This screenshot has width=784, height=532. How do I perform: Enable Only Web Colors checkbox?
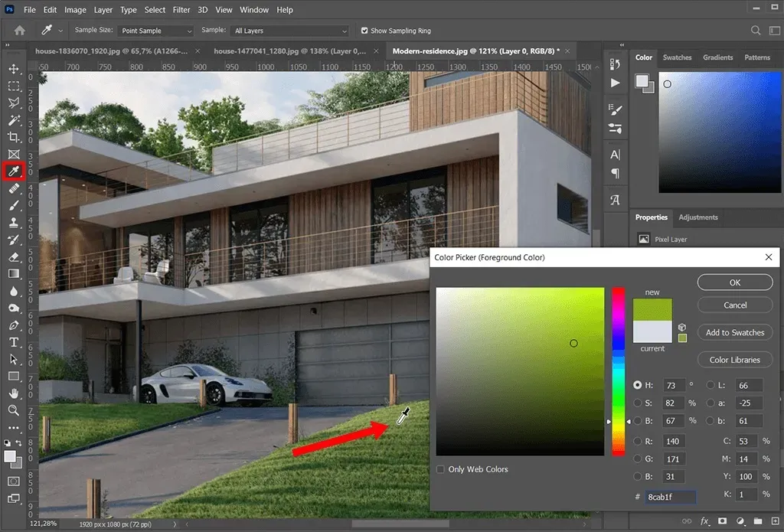pyautogui.click(x=440, y=469)
